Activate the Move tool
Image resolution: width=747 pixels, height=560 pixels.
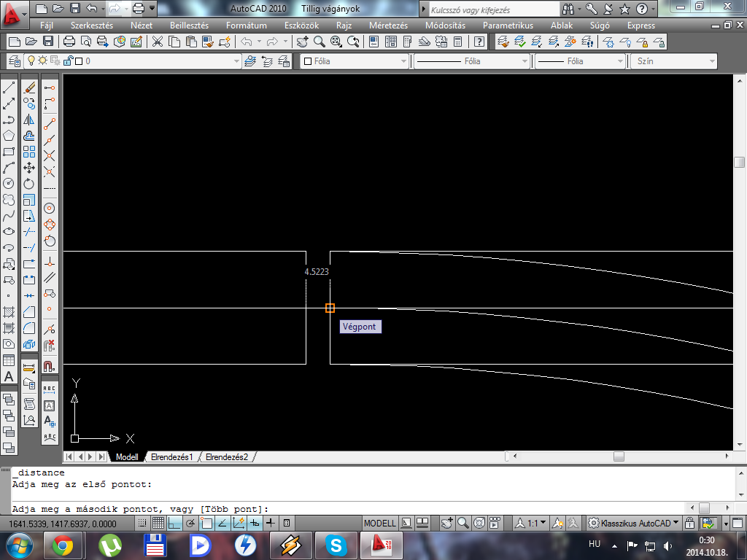29,168
